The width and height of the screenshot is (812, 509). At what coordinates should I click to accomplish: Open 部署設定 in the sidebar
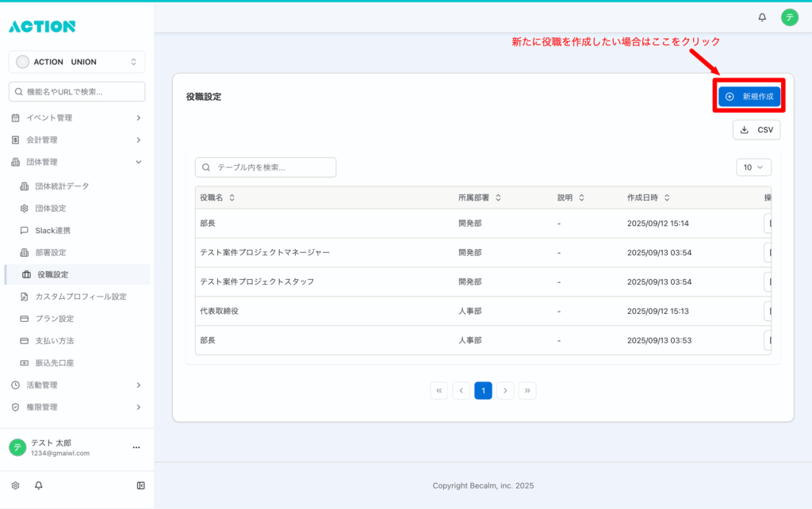click(51, 252)
